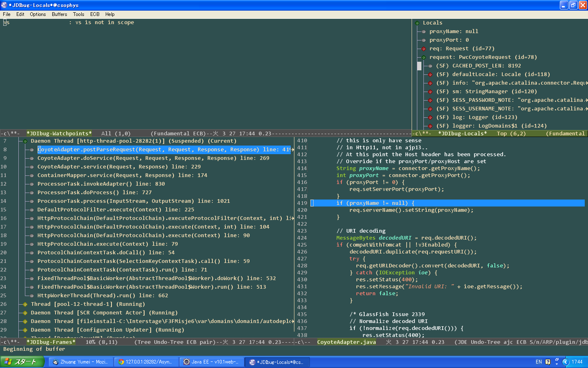This screenshot has height=368, width=588.
Task: Click the red diamond icon beside req: Request
Action: pyautogui.click(x=424, y=49)
